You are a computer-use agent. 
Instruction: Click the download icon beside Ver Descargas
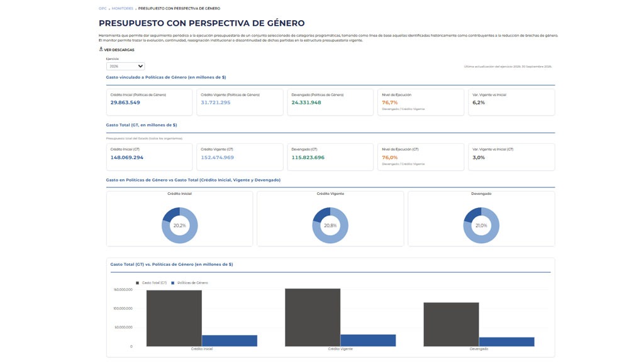tap(101, 49)
